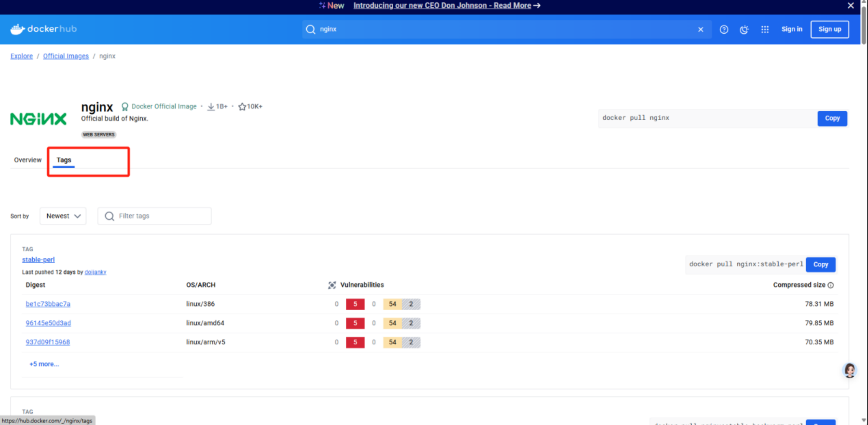Click the docker pull nginx:stable-perl command text

tap(746, 264)
